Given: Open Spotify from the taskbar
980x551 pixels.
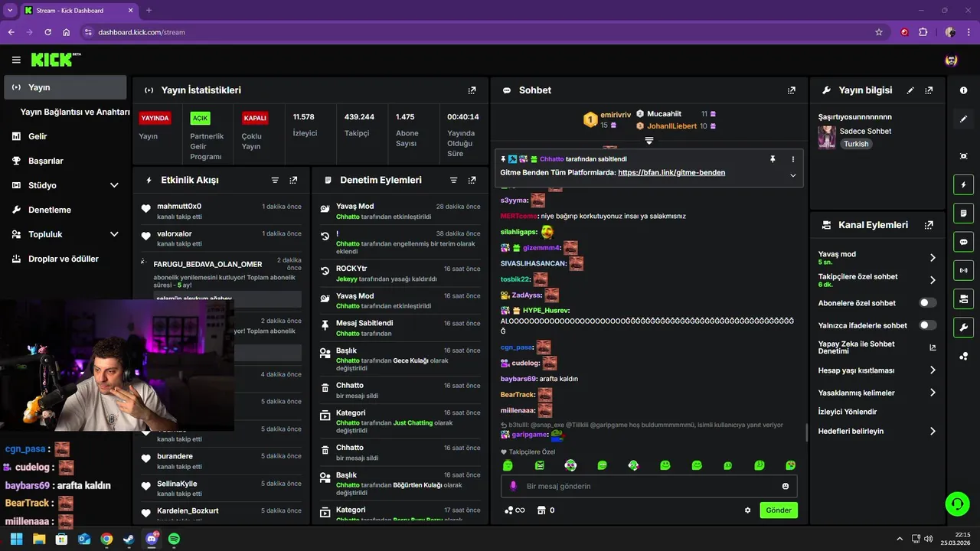Looking at the screenshot, I should pyautogui.click(x=174, y=539).
